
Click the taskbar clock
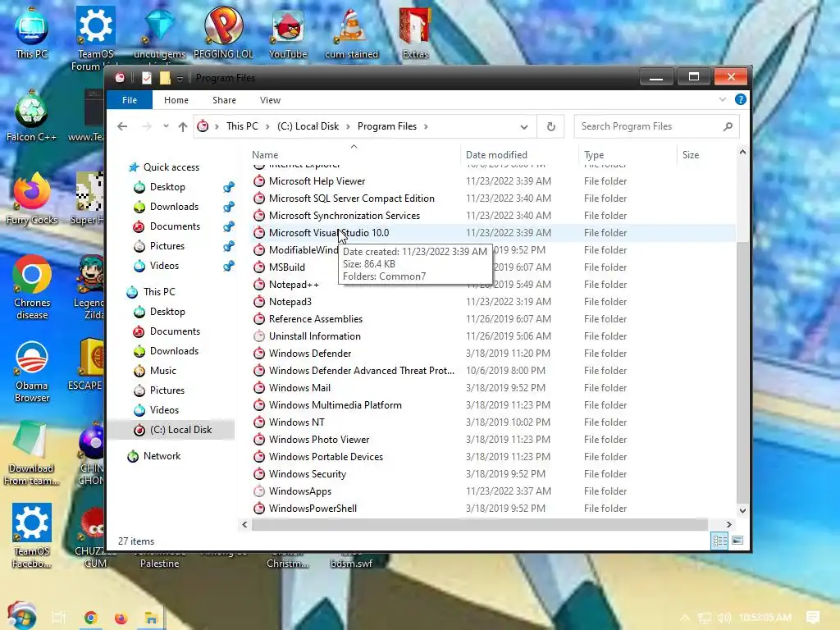tap(765, 618)
